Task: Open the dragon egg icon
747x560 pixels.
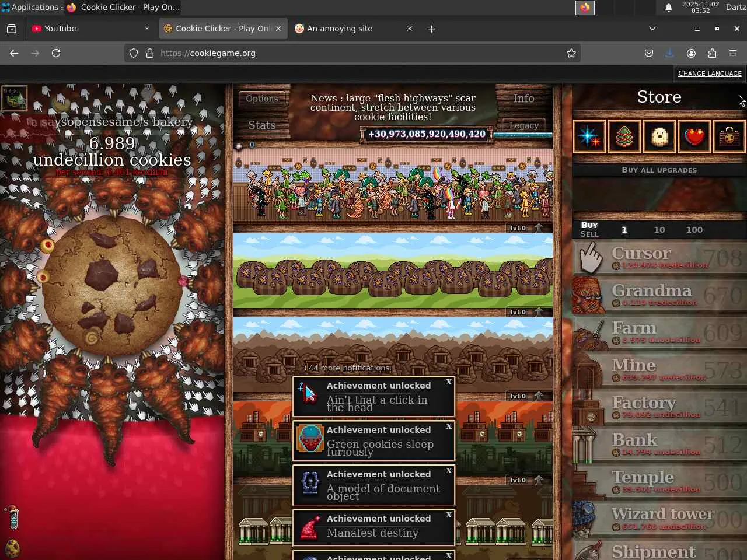Action: pos(12,548)
